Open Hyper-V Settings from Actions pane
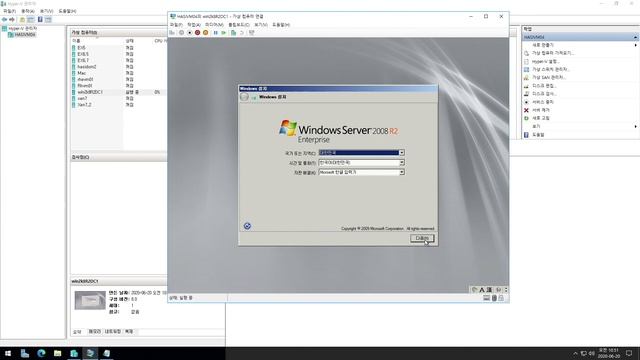Image resolution: width=640 pixels, height=360 pixels. (545, 61)
